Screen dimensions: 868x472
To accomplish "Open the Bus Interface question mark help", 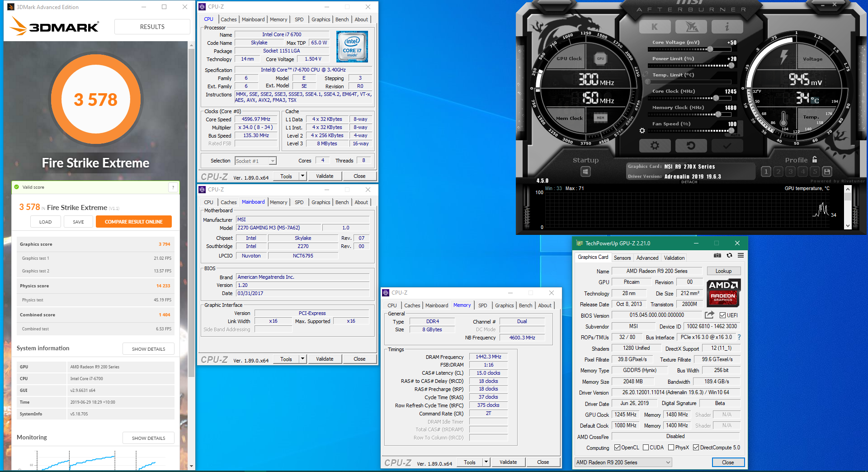I will [739, 337].
